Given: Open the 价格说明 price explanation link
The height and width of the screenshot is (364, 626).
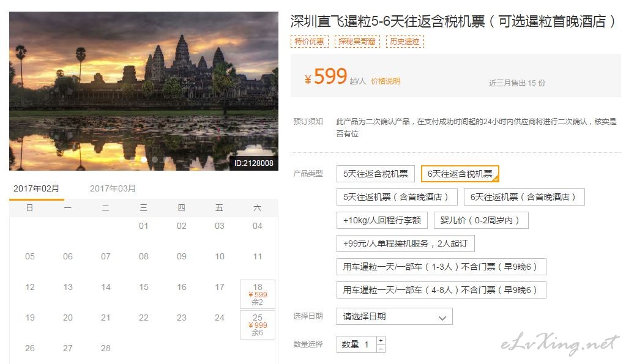Looking at the screenshot, I should tap(386, 81).
